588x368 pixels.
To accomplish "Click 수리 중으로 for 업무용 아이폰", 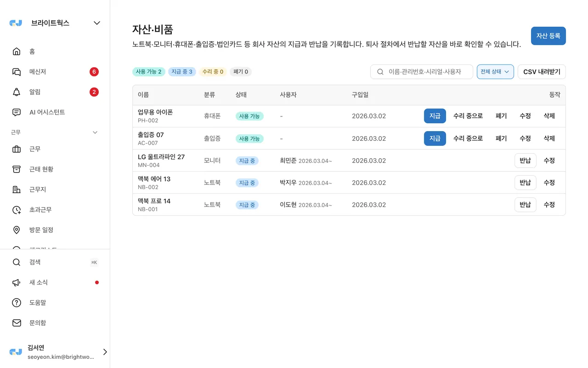I will (x=468, y=116).
